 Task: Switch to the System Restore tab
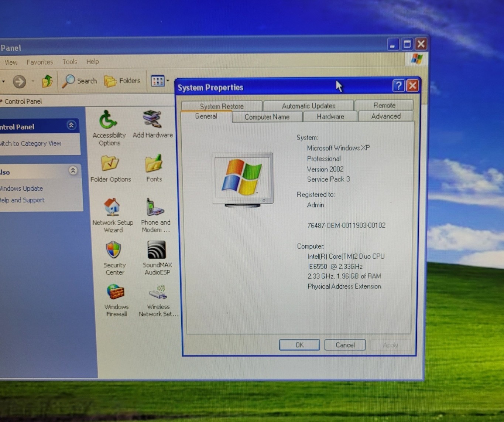(222, 106)
